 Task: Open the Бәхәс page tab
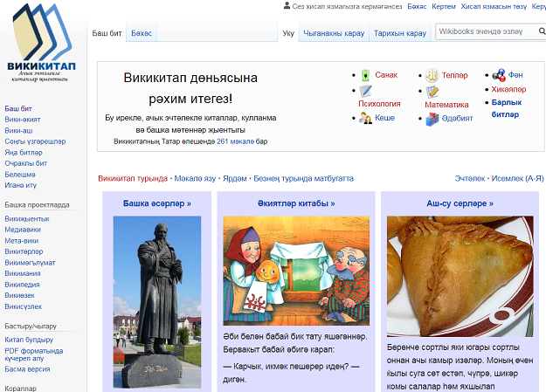[142, 33]
